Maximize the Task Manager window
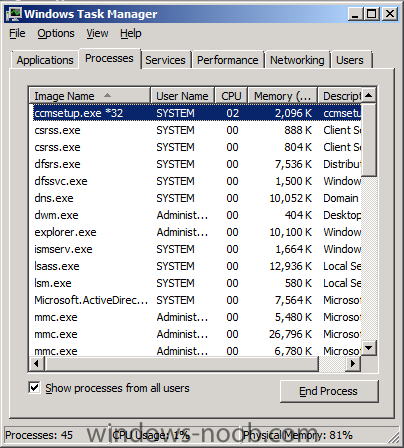 372,14
